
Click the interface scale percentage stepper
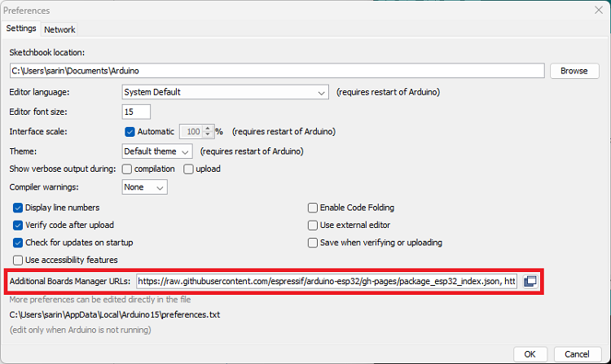click(209, 131)
